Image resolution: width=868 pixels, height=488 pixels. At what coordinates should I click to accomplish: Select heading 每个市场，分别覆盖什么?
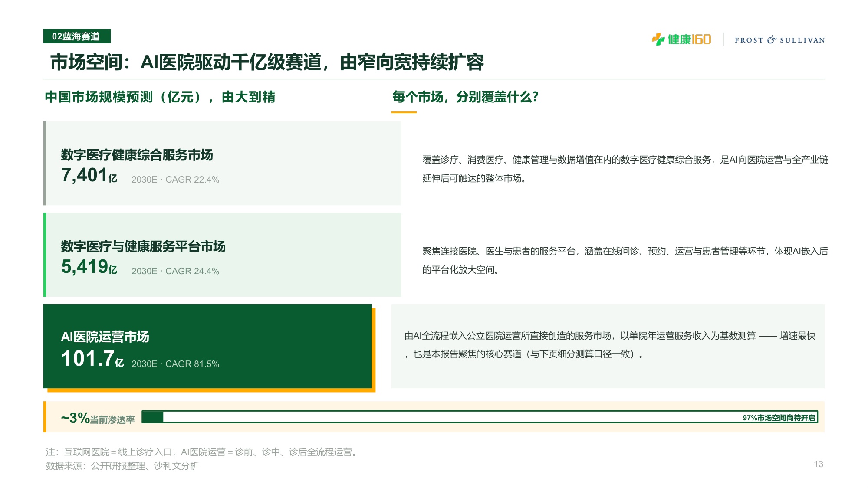pos(465,97)
